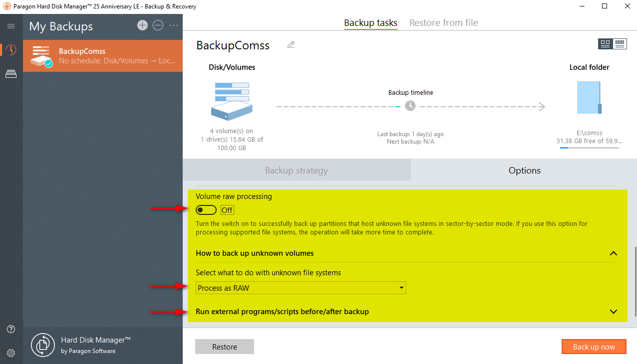Screen dimensions: 637x364
Task: Open the backup clock sidebar icon
Action: [11, 50]
